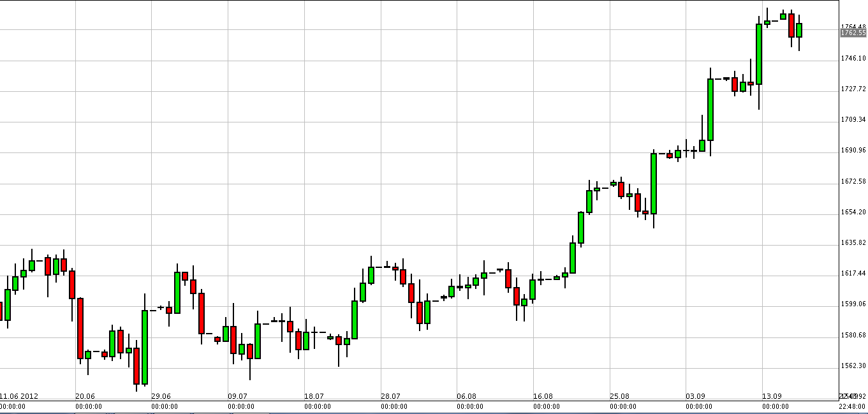The height and width of the screenshot is (414, 868).
Task: Select the tall green breakout candle near 25.08
Action: (654, 185)
